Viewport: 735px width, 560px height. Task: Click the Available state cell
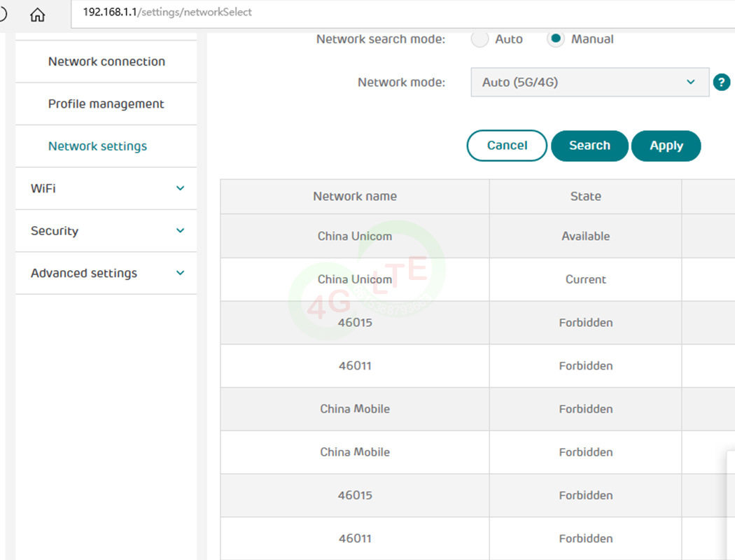[x=585, y=236]
